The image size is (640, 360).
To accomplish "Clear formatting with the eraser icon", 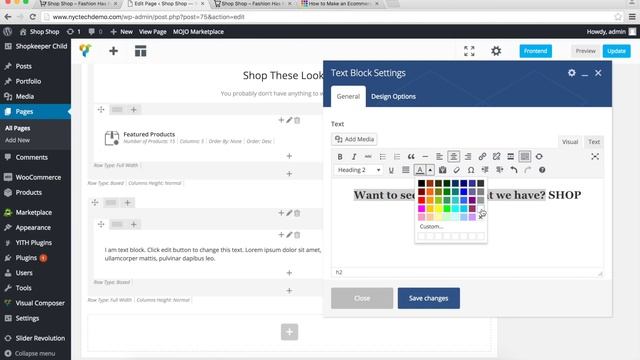I will point(457,170).
